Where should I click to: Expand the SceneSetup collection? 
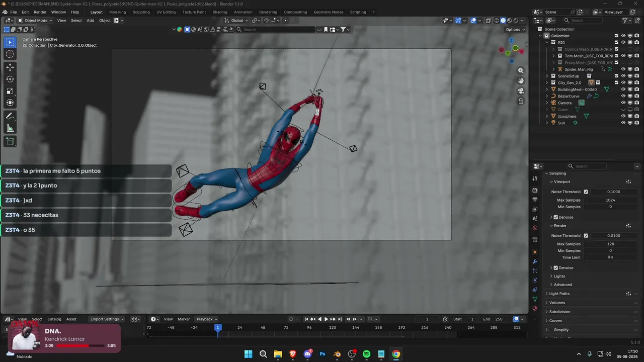(x=547, y=76)
